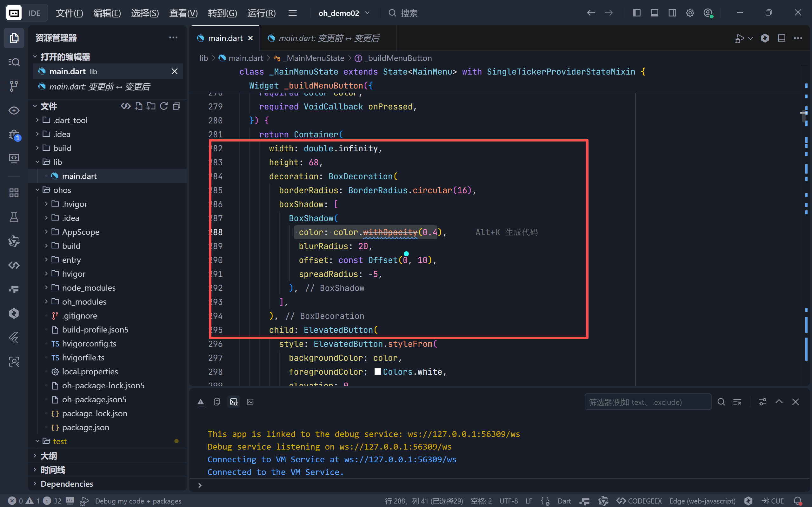Open the Search activity bar icon
Image resolution: width=812 pixels, height=507 pixels.
[14, 62]
